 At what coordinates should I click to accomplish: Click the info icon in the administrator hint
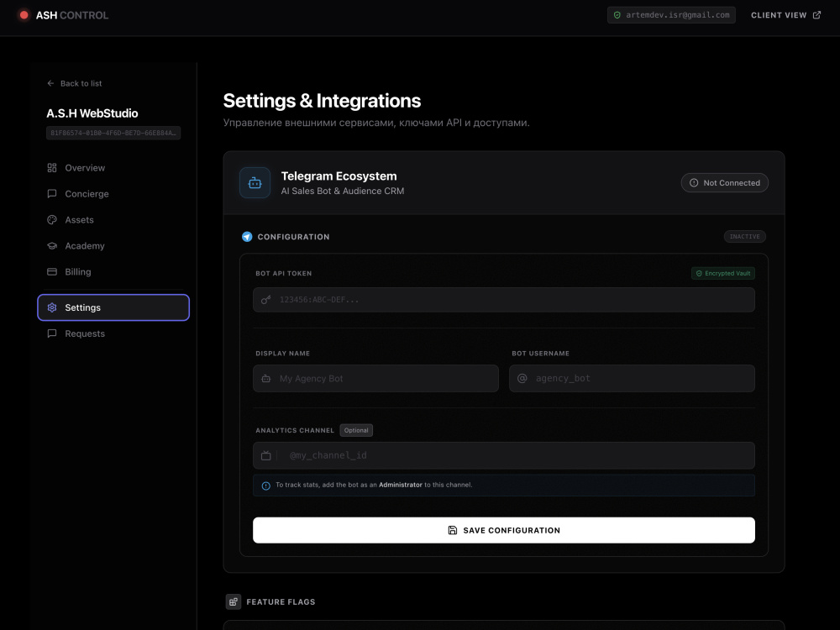coord(265,486)
